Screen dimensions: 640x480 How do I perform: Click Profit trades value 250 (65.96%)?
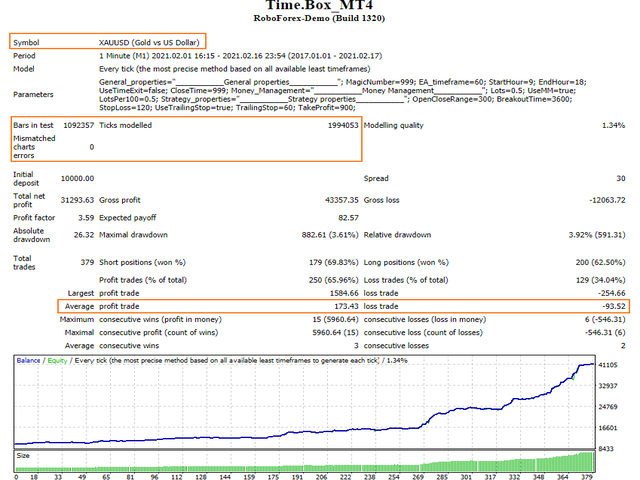[333, 280]
